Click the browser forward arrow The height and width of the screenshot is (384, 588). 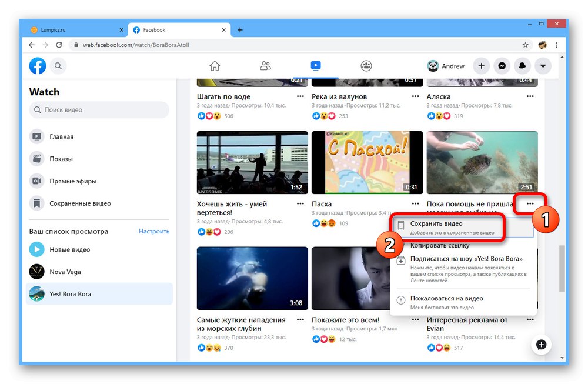click(x=45, y=45)
